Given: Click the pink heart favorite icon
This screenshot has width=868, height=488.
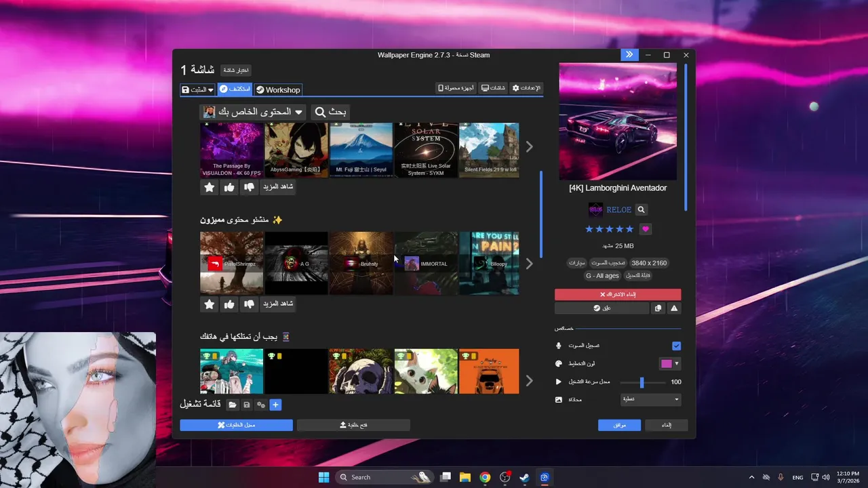Looking at the screenshot, I should point(646,229).
